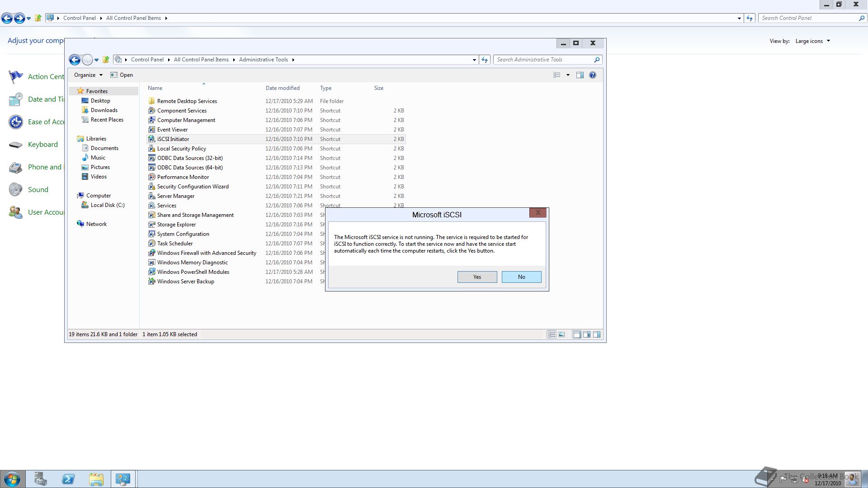Close the Microsoft iSCSI dialog

click(538, 212)
